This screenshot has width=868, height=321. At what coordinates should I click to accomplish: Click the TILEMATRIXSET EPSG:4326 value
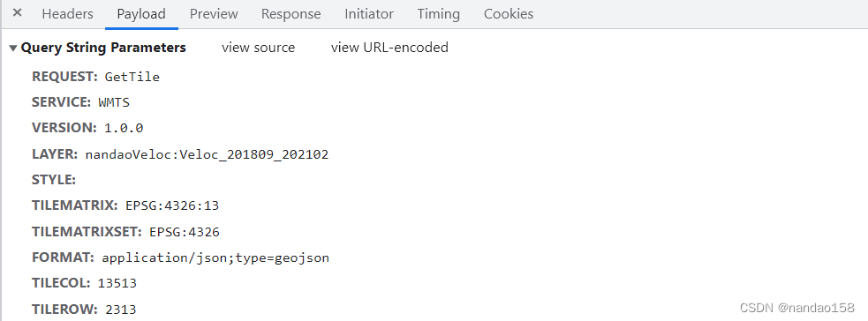point(185,232)
